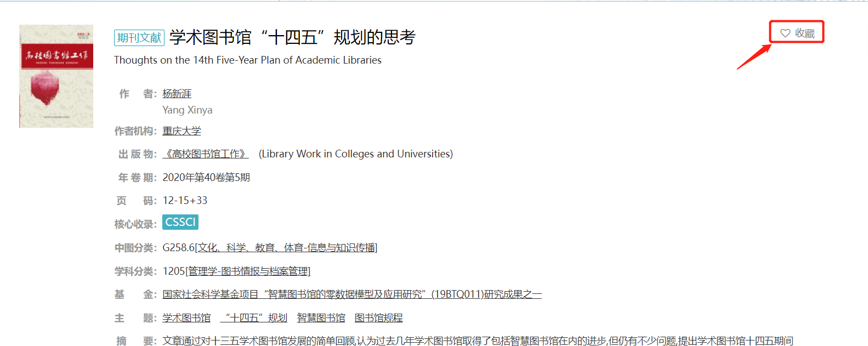Click the 收藏 button text
The height and width of the screenshot is (346, 868).
tap(804, 33)
